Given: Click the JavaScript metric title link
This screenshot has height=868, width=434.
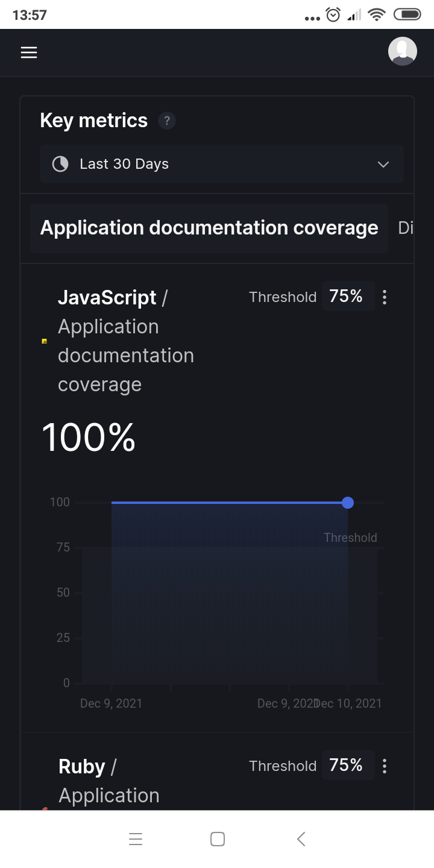Looking at the screenshot, I should pyautogui.click(x=107, y=298).
